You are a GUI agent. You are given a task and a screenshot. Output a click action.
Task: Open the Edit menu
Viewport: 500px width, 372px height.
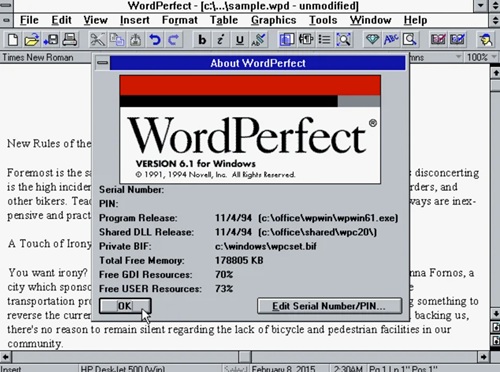click(x=62, y=20)
